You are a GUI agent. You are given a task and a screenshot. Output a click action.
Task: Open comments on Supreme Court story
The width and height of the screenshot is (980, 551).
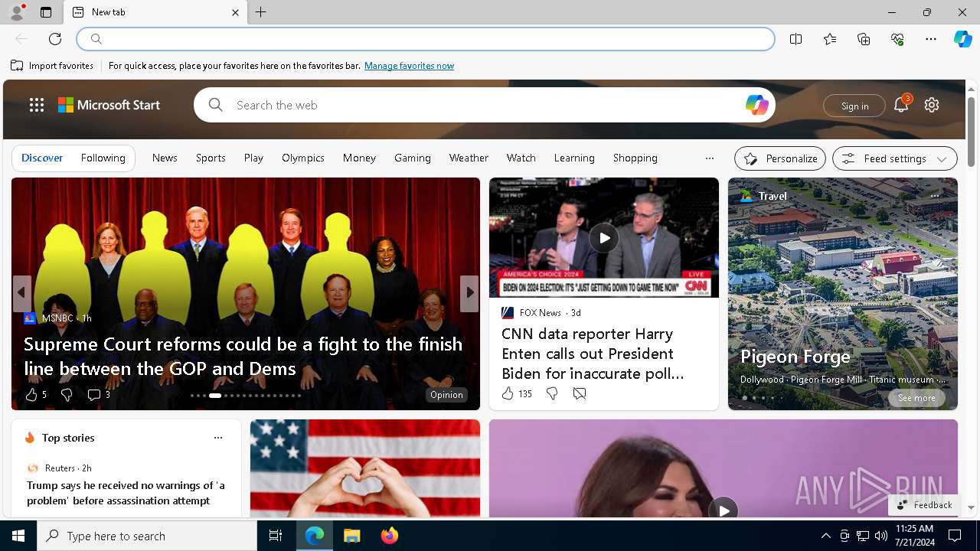pos(99,395)
